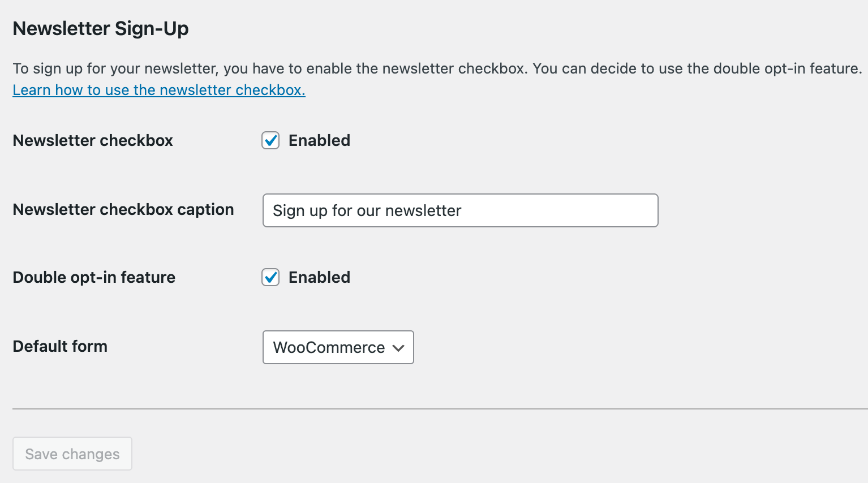The width and height of the screenshot is (868, 483).
Task: Disable the Double opt-in feature checkbox
Action: [270, 277]
